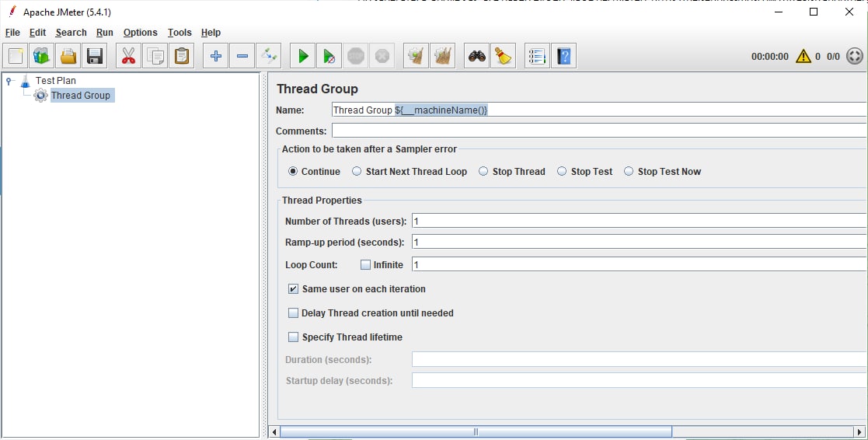Screen dimensions: 868x440
Task: Click the Thread Group gear icon
Action: (40, 95)
